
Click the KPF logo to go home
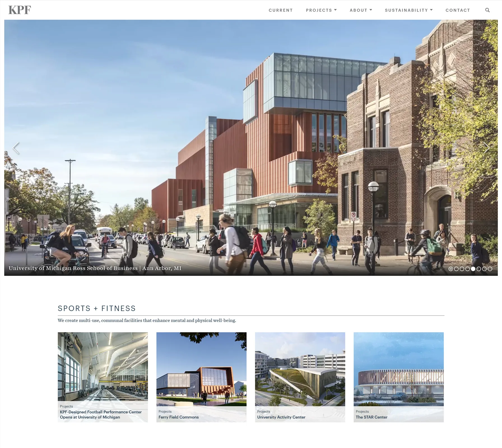pos(20,10)
